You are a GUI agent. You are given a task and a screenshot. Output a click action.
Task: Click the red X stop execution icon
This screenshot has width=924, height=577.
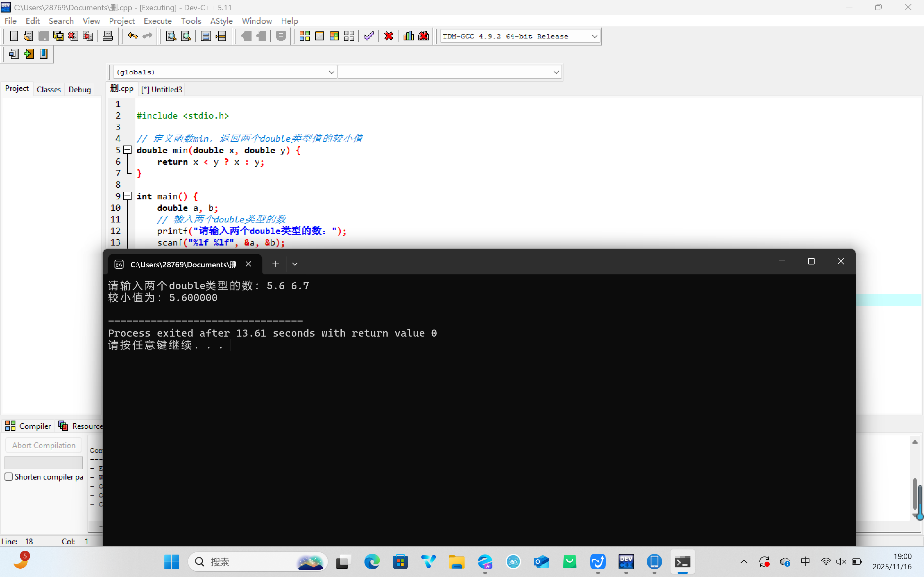click(x=389, y=36)
